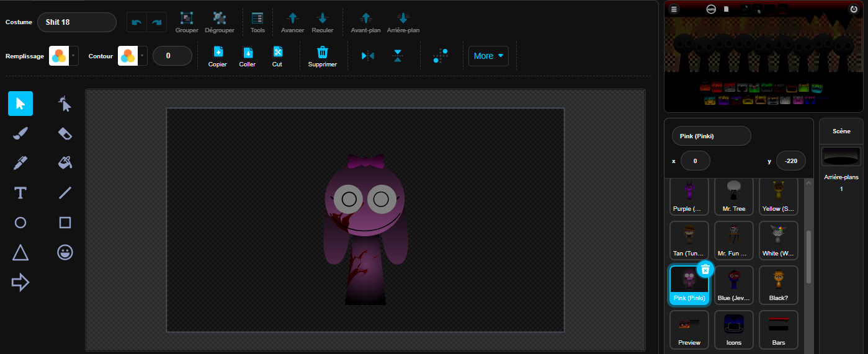Select the Scène backdrop thumbnail
The height and width of the screenshot is (354, 868).
click(x=841, y=157)
